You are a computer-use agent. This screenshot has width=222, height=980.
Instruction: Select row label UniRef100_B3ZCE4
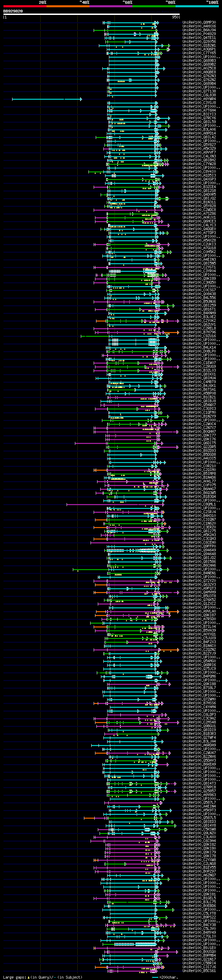pos(199,187)
